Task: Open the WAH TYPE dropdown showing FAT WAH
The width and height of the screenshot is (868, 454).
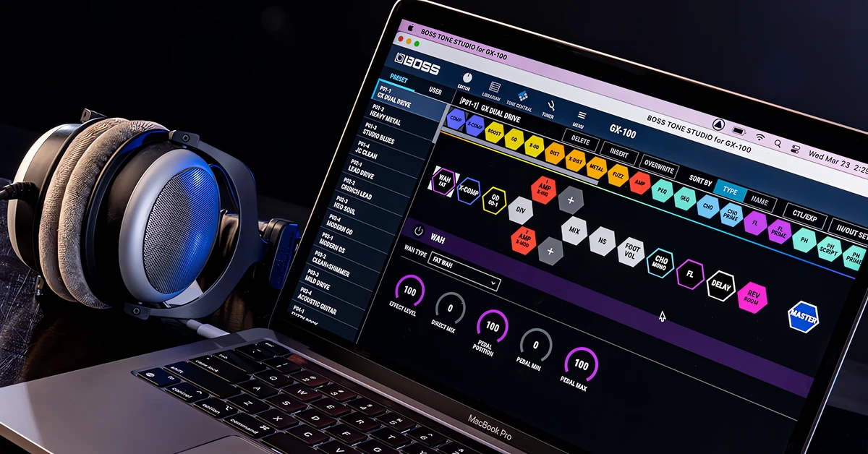Action: 465,271
